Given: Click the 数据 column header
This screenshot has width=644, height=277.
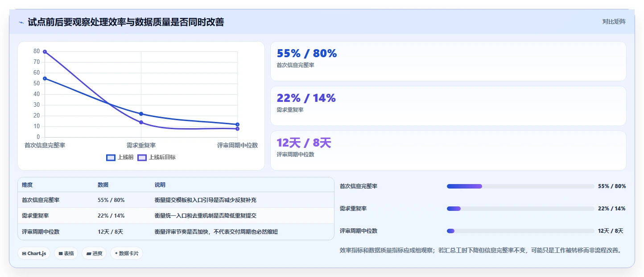Looking at the screenshot, I should pos(103,185).
